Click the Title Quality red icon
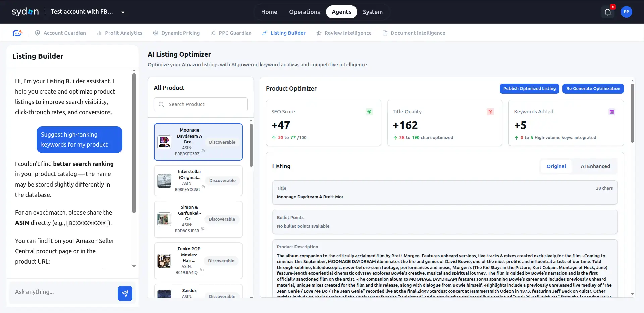This screenshot has height=313, width=644. tap(490, 112)
